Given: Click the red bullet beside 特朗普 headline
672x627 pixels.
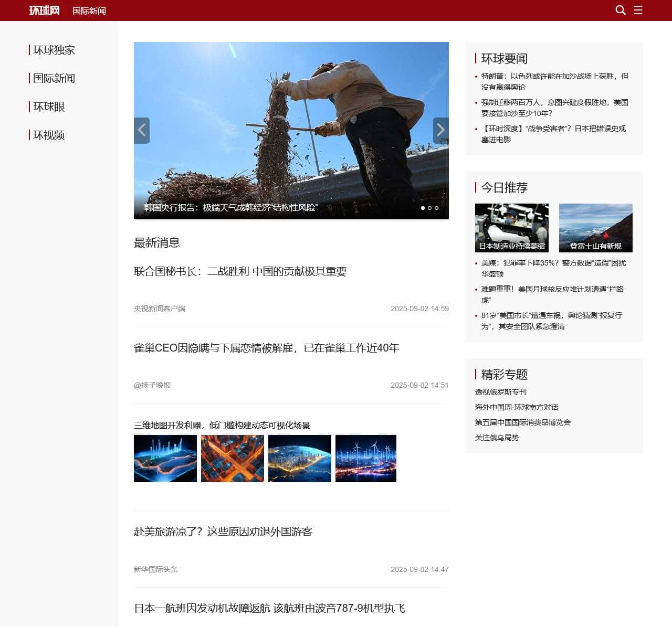Looking at the screenshot, I should [476, 77].
